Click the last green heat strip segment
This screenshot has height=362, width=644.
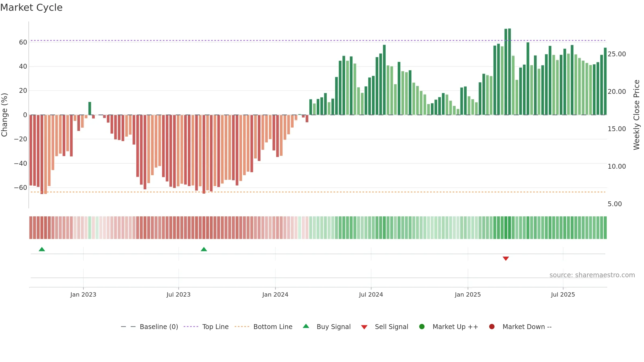pyautogui.click(x=605, y=228)
